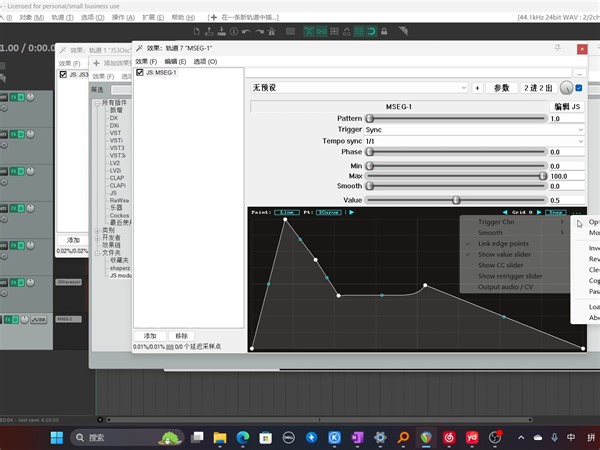Open the Trigger Sync dropdown

474,130
